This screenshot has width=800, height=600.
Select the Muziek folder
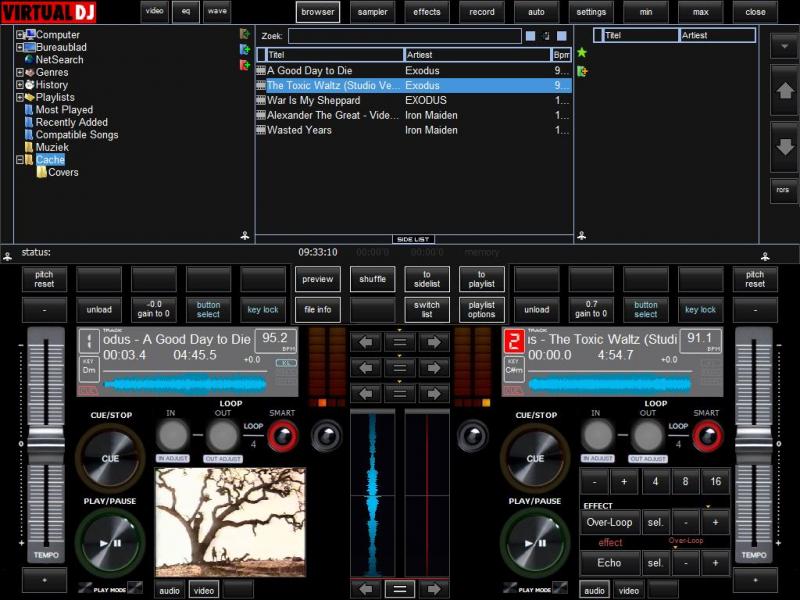point(47,147)
